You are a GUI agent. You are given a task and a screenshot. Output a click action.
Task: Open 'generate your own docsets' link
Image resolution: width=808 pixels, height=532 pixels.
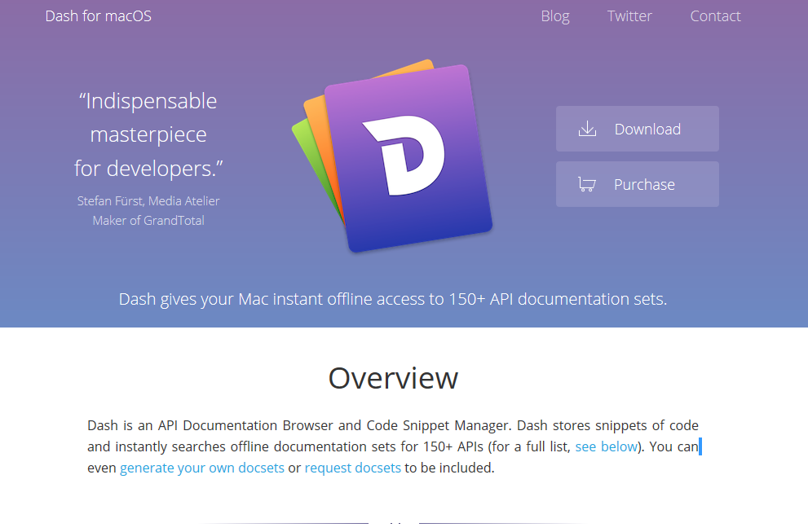(202, 468)
